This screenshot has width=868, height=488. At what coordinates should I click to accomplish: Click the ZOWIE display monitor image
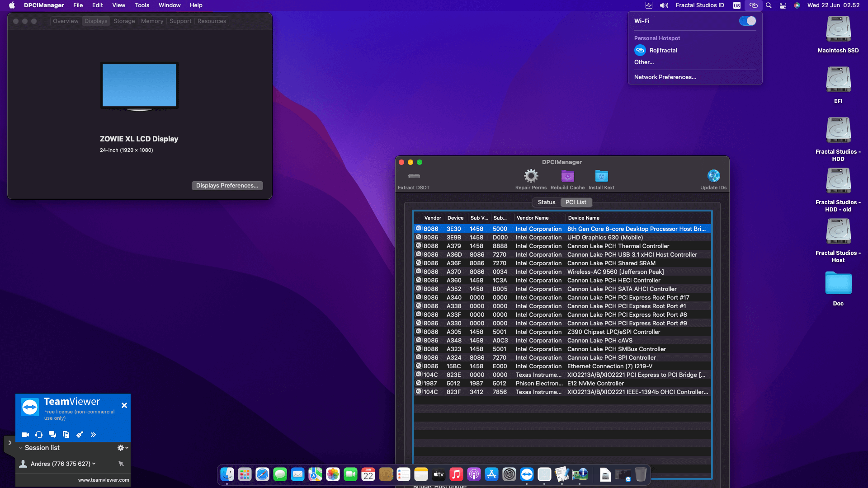pyautogui.click(x=139, y=86)
